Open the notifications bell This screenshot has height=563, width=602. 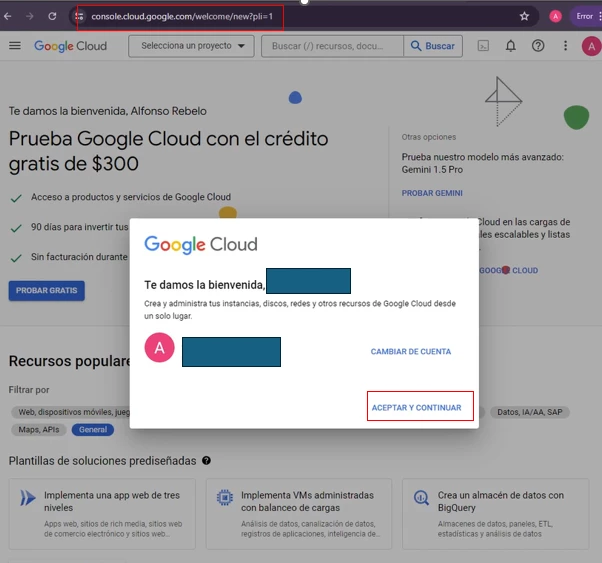click(x=510, y=46)
